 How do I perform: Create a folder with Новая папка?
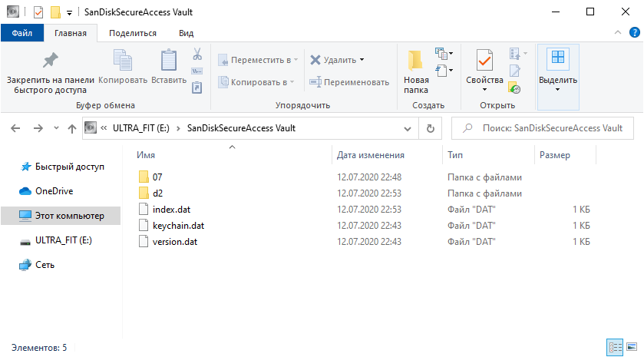click(x=416, y=72)
